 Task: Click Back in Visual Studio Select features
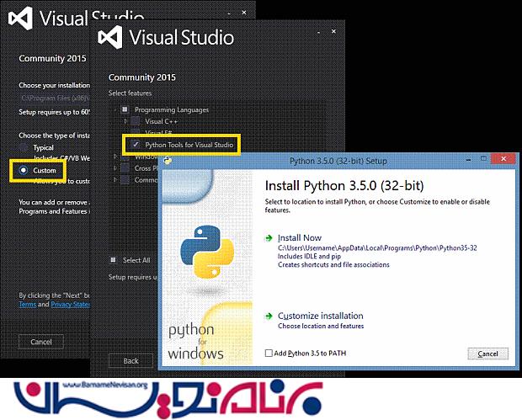tap(130, 361)
